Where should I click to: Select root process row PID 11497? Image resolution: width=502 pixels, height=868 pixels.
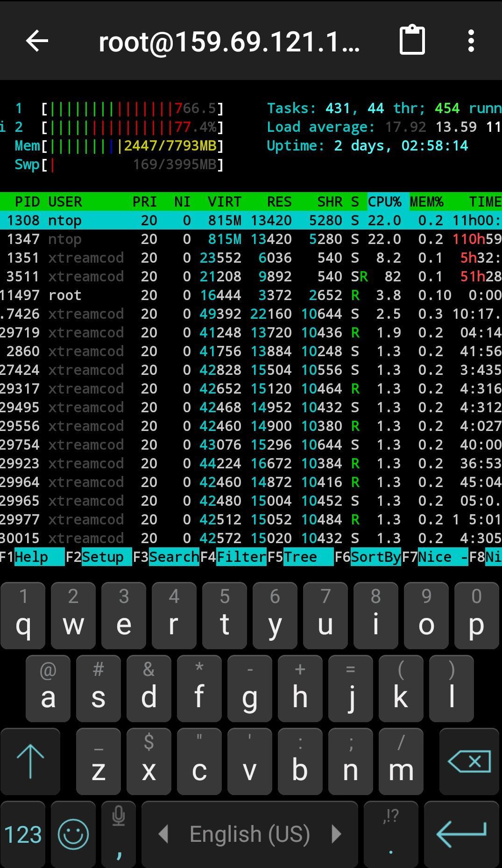[x=251, y=295]
